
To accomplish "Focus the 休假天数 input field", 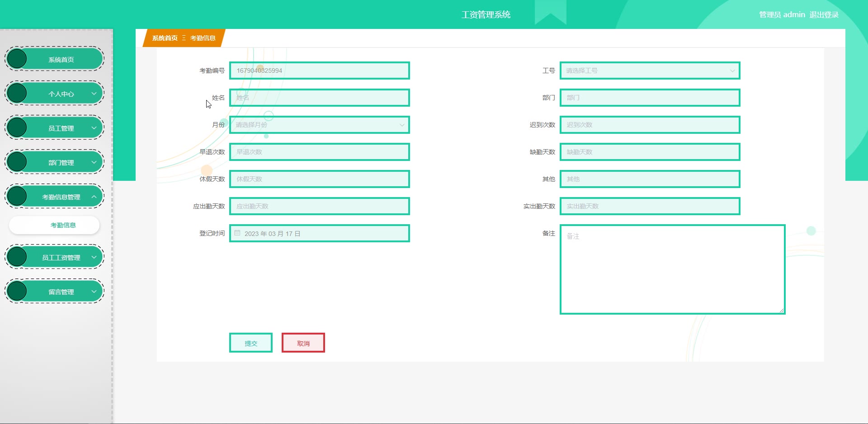I will point(319,179).
